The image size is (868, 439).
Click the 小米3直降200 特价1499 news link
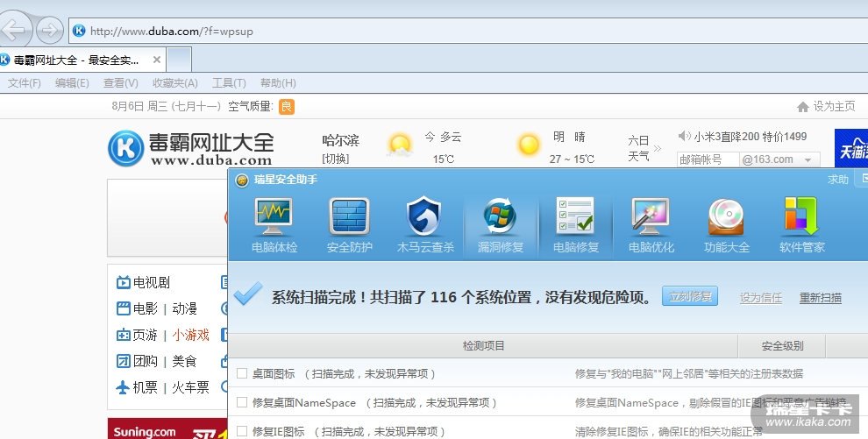(x=751, y=137)
